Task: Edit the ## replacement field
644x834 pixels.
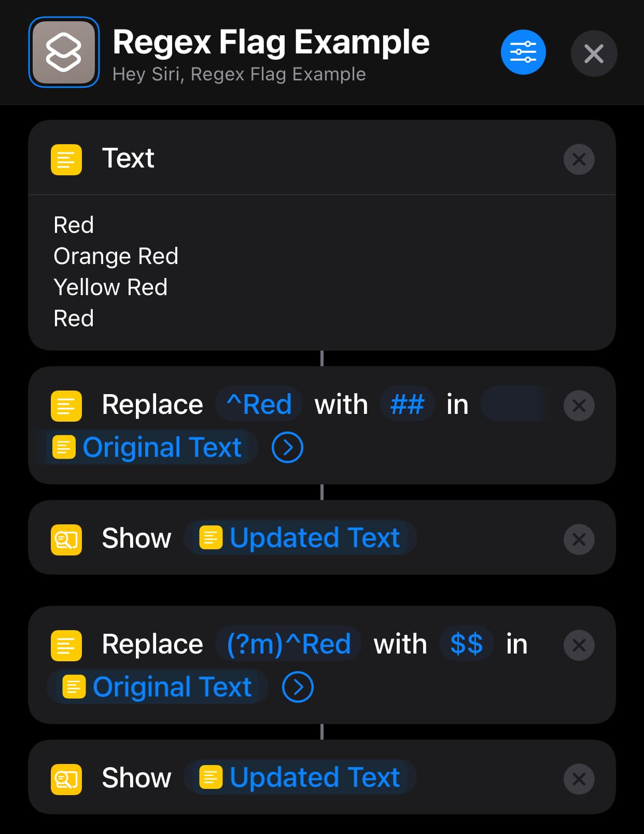Action: coord(408,404)
